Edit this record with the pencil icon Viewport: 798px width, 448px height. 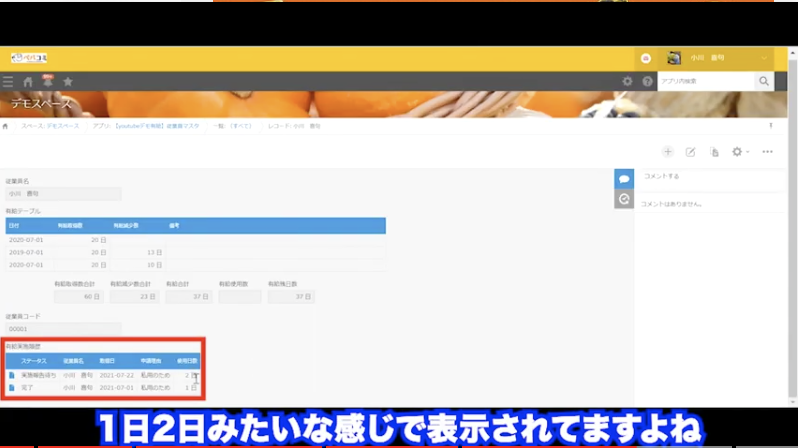tap(690, 152)
